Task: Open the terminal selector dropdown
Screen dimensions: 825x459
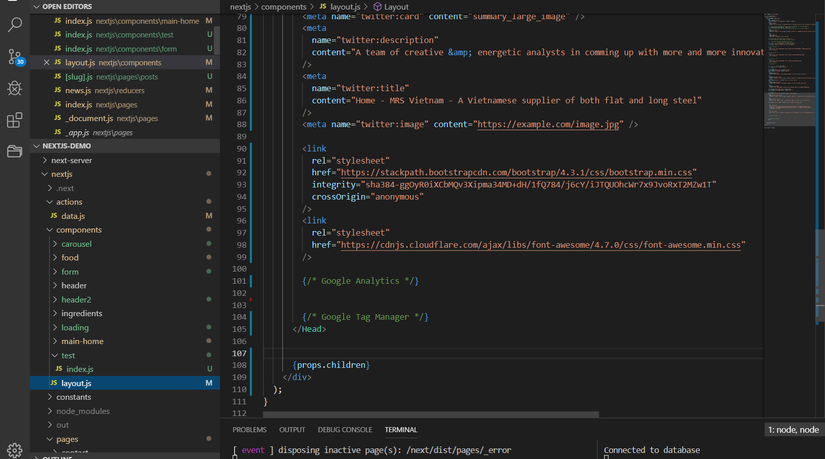Action: pyautogui.click(x=793, y=430)
